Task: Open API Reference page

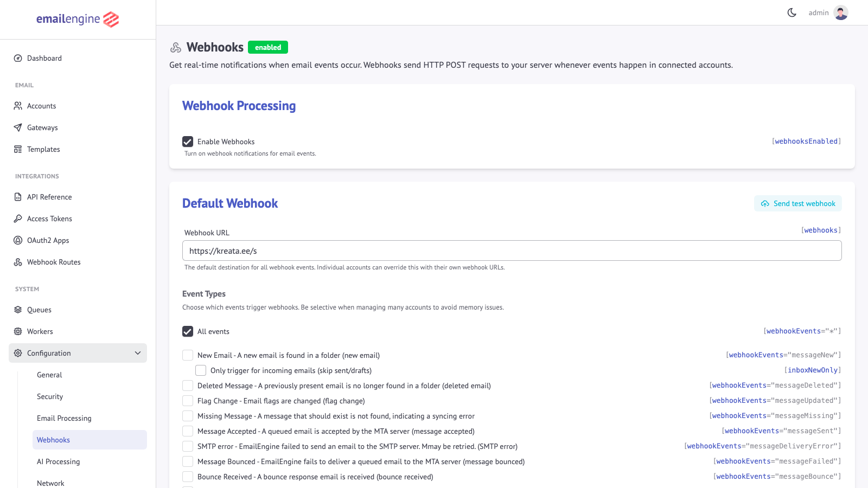Action: pyautogui.click(x=78, y=197)
